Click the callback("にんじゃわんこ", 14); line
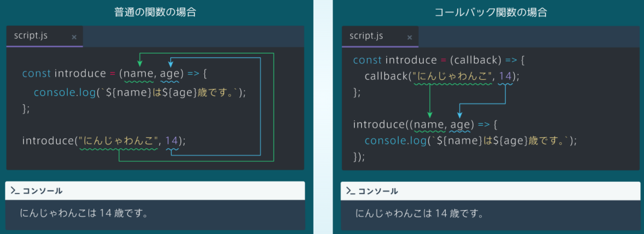The height and width of the screenshot is (234, 644). pos(442,77)
